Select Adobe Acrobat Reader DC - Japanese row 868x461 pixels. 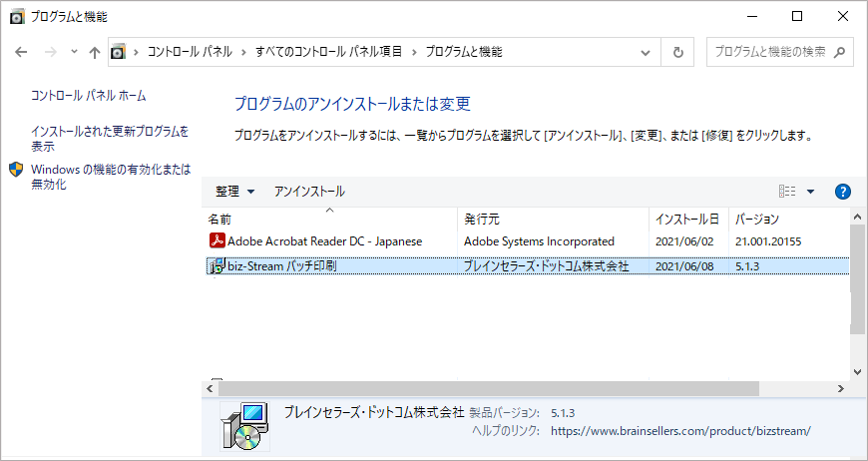(526, 241)
